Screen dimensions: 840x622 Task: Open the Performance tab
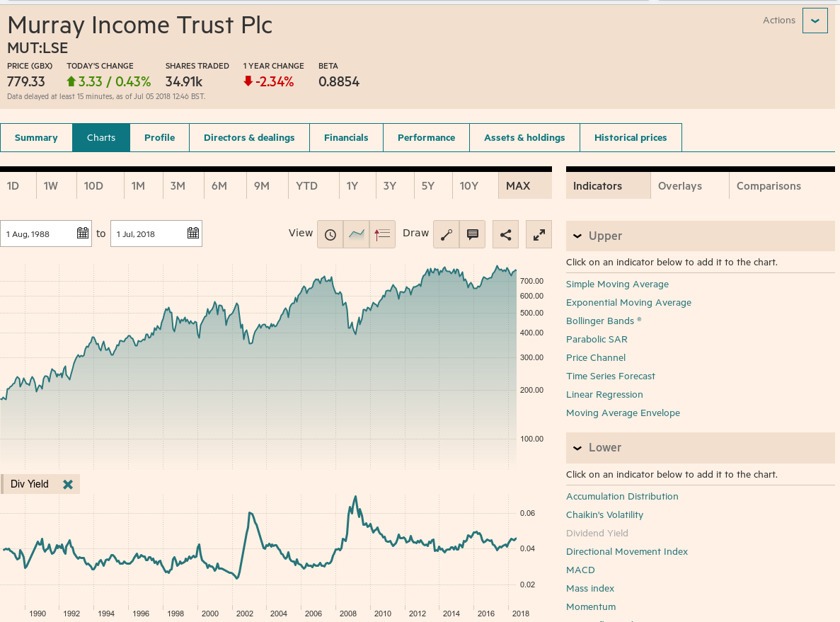click(427, 138)
